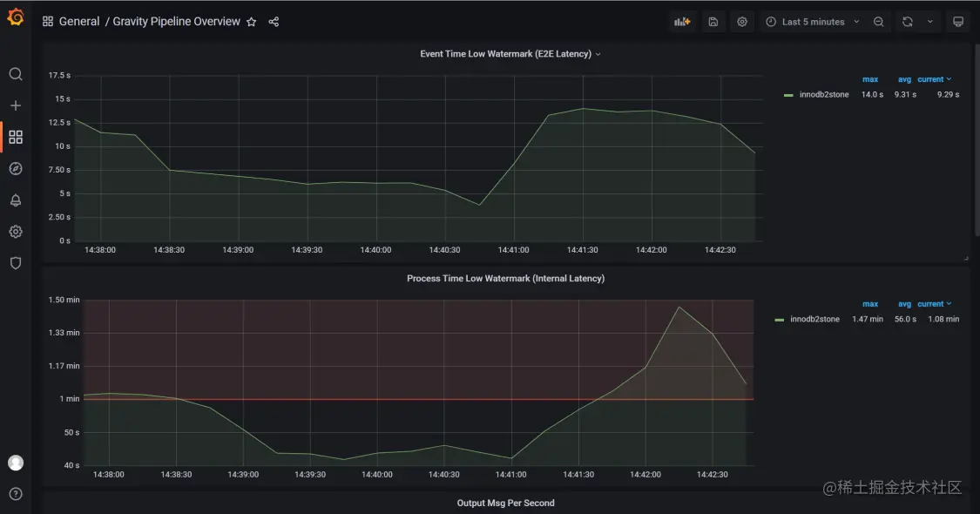This screenshot has height=514, width=980.
Task: Toggle innodb2stone series in E2E Latency legend
Action: tap(824, 94)
